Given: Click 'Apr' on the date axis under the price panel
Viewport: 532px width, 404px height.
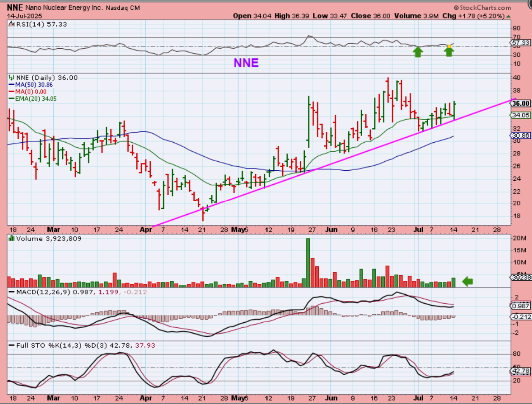Looking at the screenshot, I should click(146, 230).
